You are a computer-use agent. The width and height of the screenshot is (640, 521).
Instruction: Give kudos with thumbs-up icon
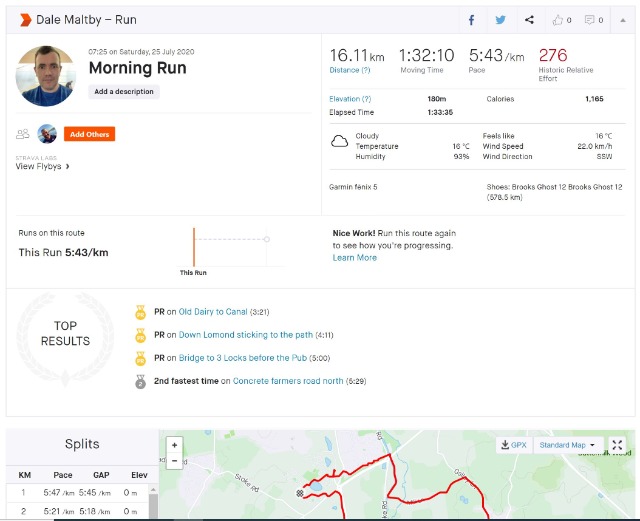[562, 20]
